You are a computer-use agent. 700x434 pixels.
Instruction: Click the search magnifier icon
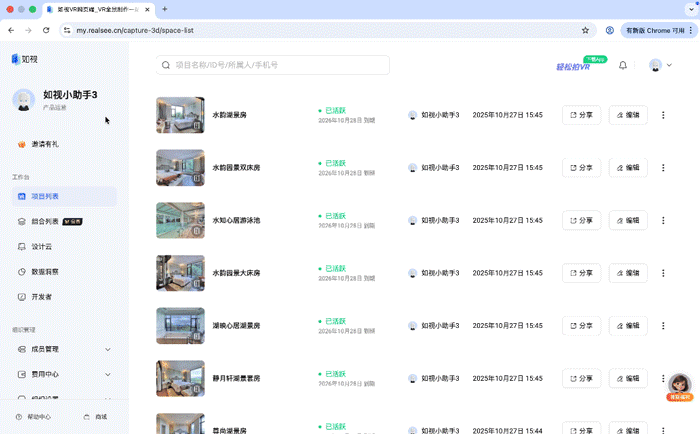pos(166,65)
